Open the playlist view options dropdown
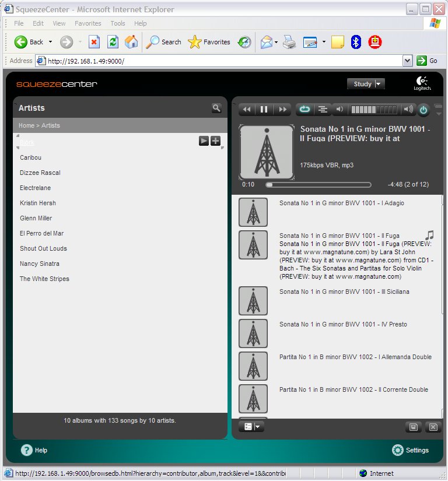 253,427
